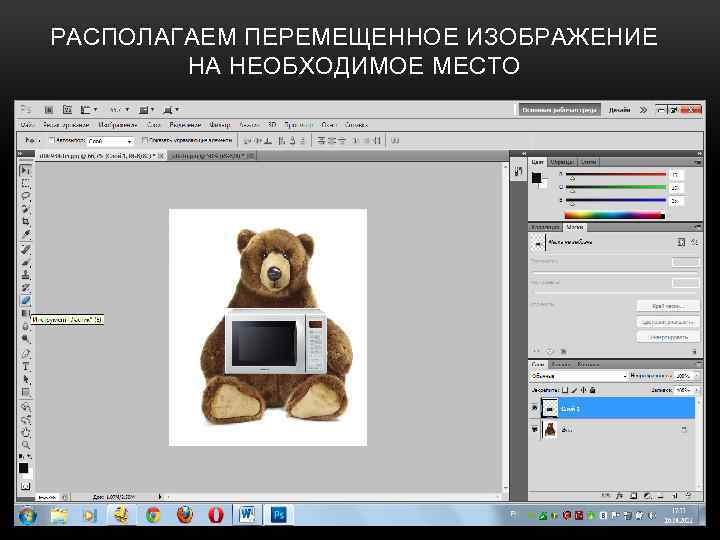Screen dimensions: 720x540
Task: Enable Показать управляющие элементы checkbox
Action: [x=145, y=140]
